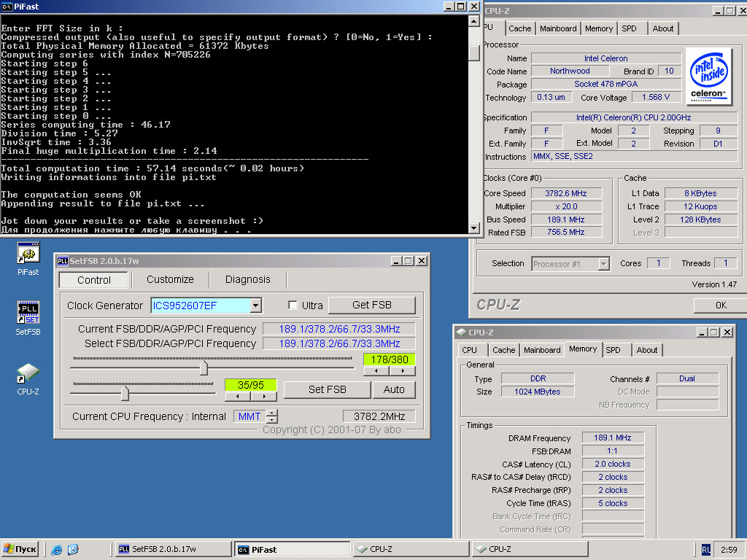Open the SetFSB Diagnosis tab
Screen dimensions: 747x560
(248, 279)
